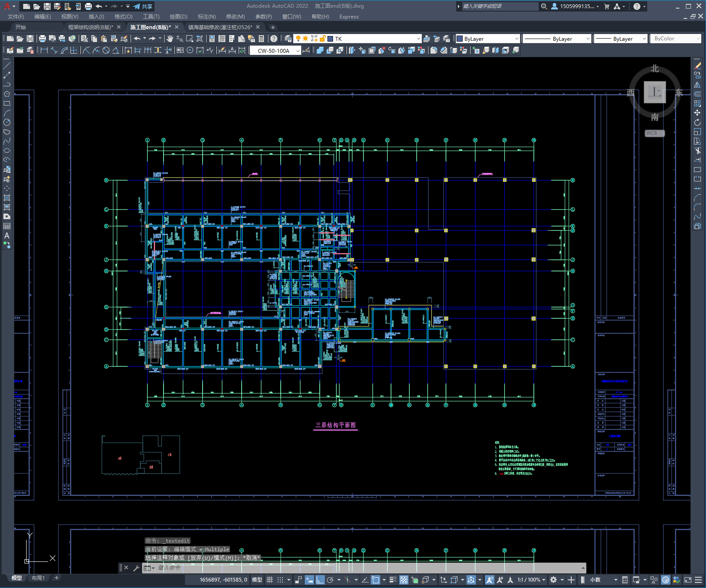Switch to the 框架结构说明(B版) drawing tab

click(x=90, y=27)
